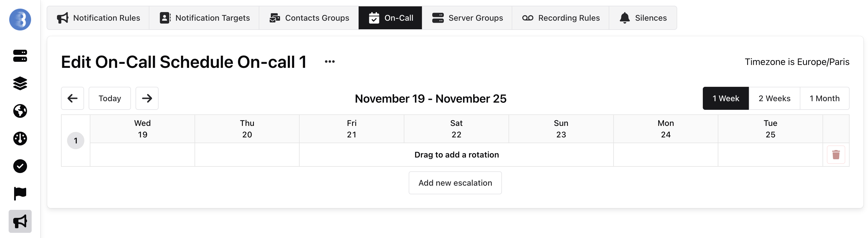Click Add new escalation button
Viewport: 868px width, 238px height.
coord(455,183)
